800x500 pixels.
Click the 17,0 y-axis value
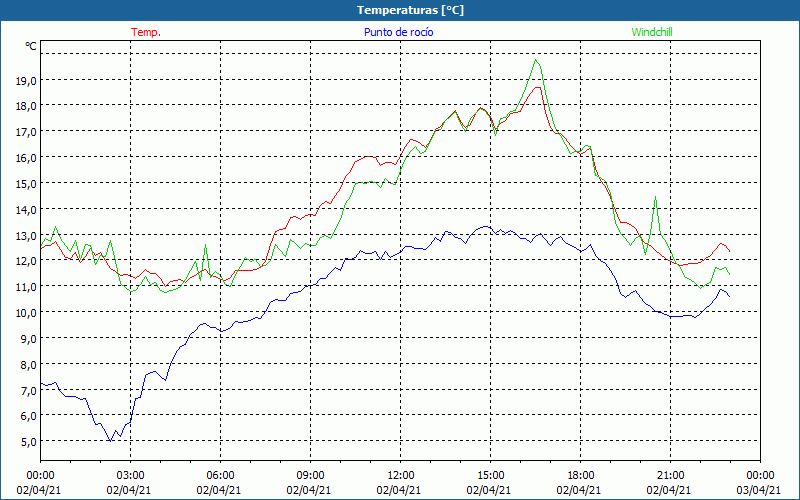(26, 132)
